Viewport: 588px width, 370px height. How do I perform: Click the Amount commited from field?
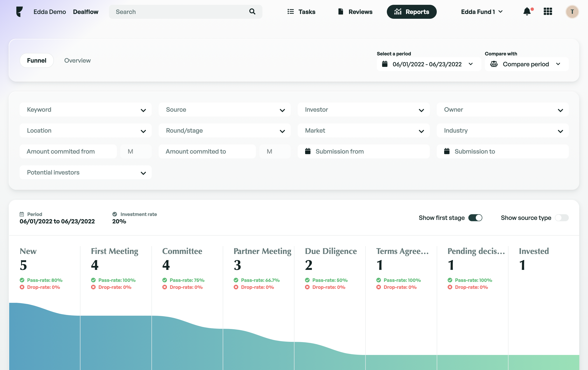68,151
